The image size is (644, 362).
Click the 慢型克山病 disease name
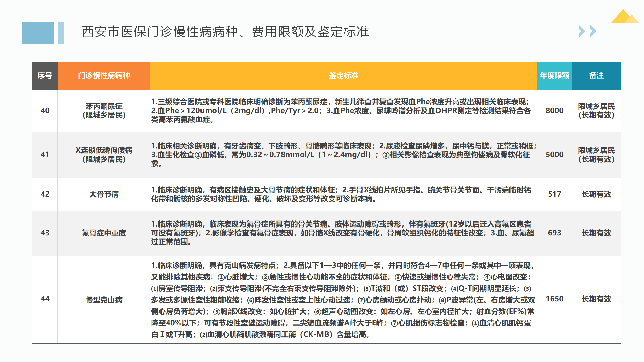(x=104, y=300)
